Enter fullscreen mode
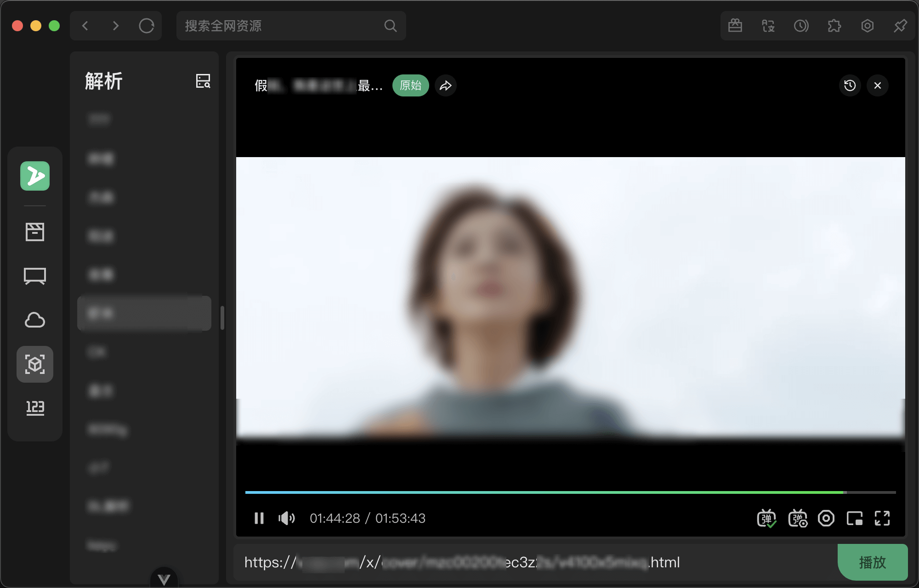This screenshot has height=588, width=919. pos(882,519)
